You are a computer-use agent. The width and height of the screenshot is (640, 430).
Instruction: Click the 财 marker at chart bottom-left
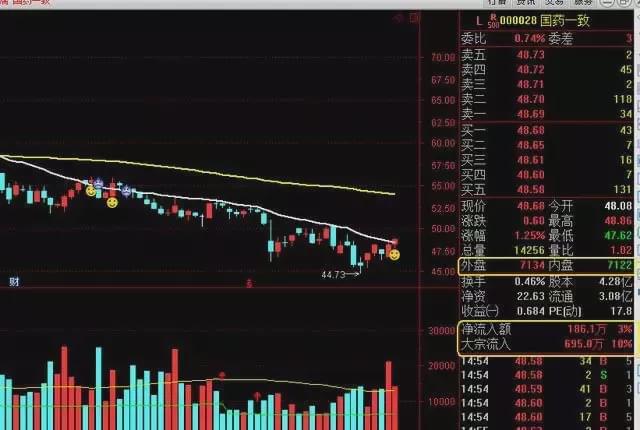click(14, 282)
